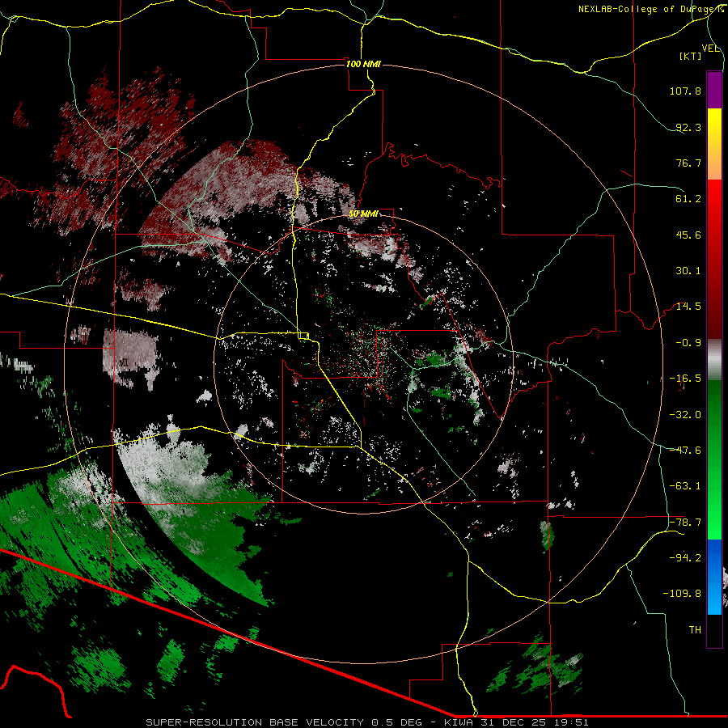Select the -32.0 velocity scale value
This screenshot has height=728, width=728.
coord(685,414)
